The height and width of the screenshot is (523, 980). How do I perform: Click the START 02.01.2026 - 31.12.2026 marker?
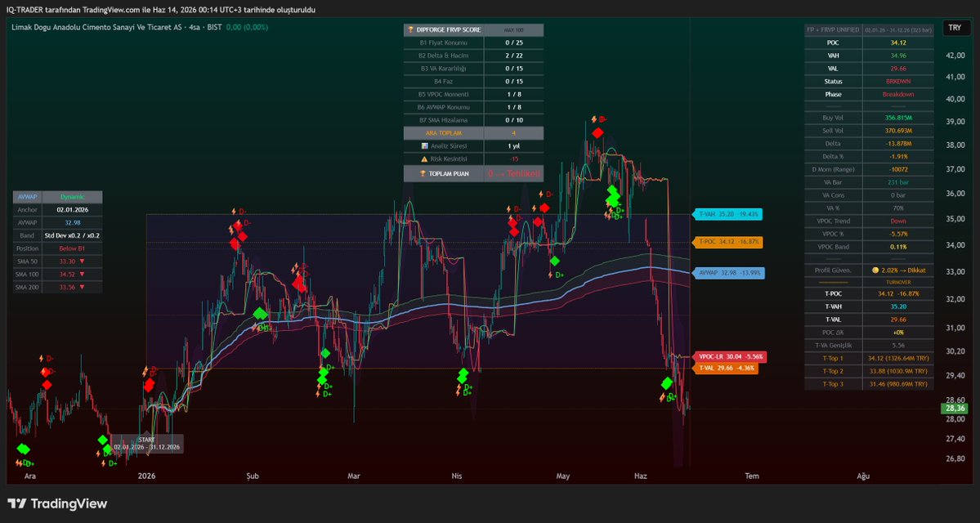pos(146,443)
